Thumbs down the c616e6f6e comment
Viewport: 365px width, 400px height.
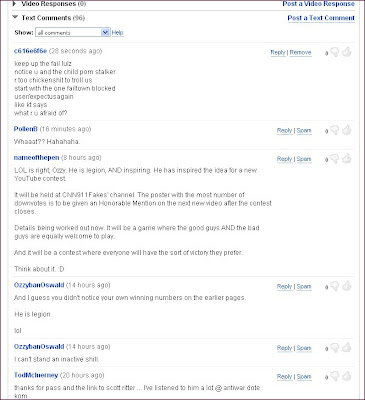tap(335, 53)
